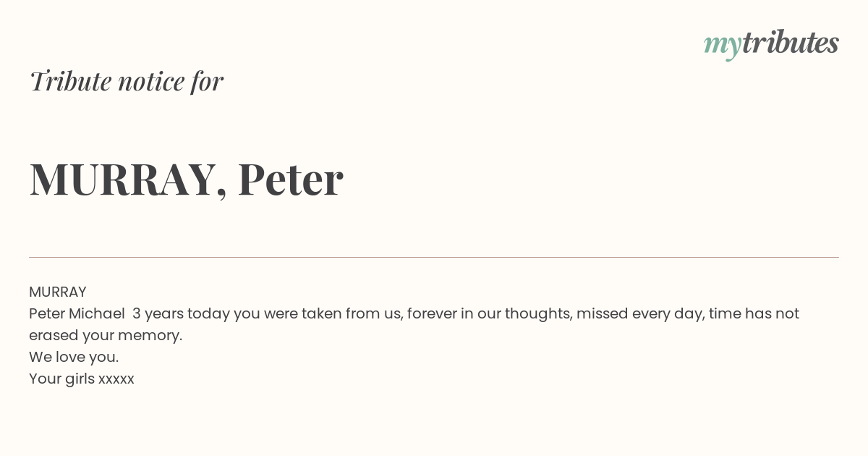
Task: Click the green "my" in the logo
Action: (722, 45)
